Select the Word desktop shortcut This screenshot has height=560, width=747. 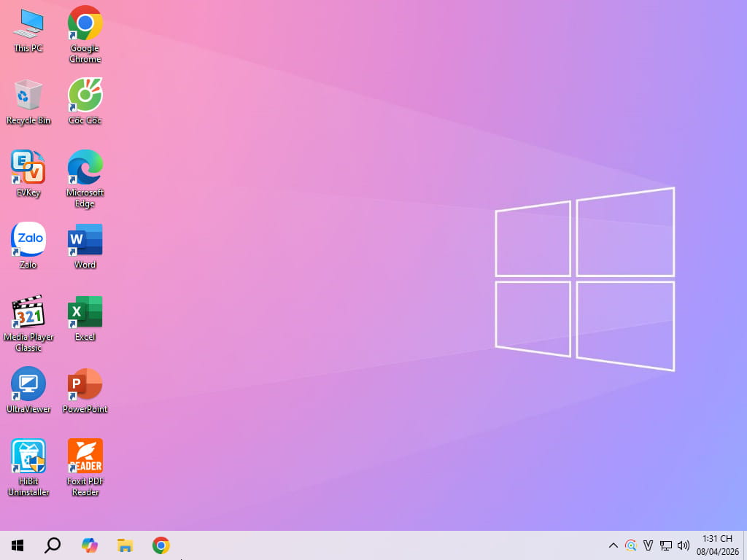85,246
